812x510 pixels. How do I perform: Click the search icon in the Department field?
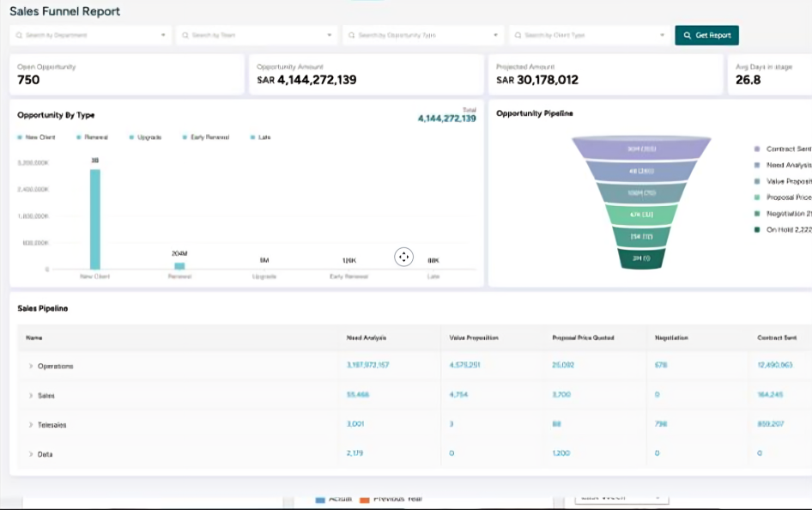[18, 35]
